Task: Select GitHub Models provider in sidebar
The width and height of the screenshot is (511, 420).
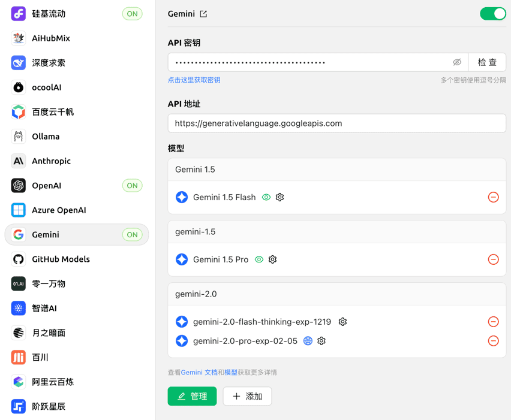Action: 77,259
